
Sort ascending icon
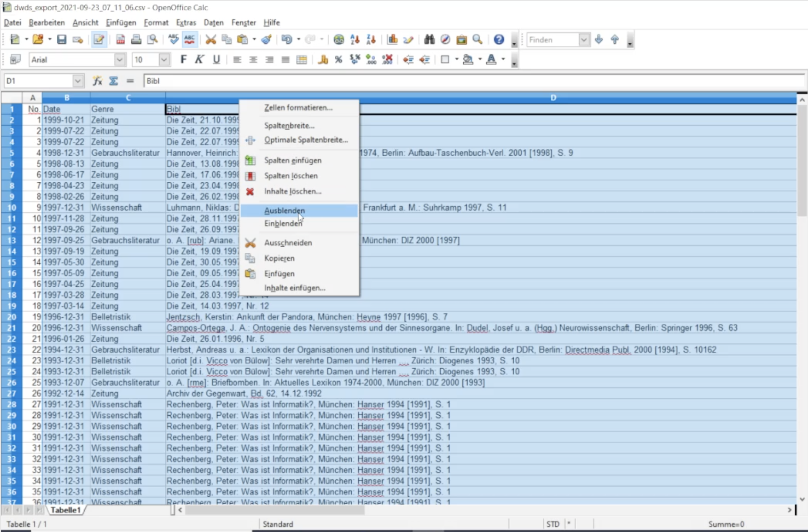(355, 40)
